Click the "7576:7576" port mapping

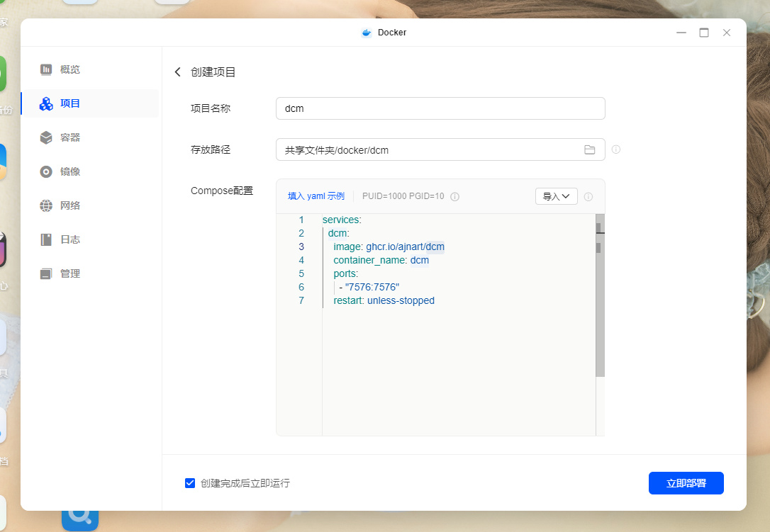click(x=372, y=287)
